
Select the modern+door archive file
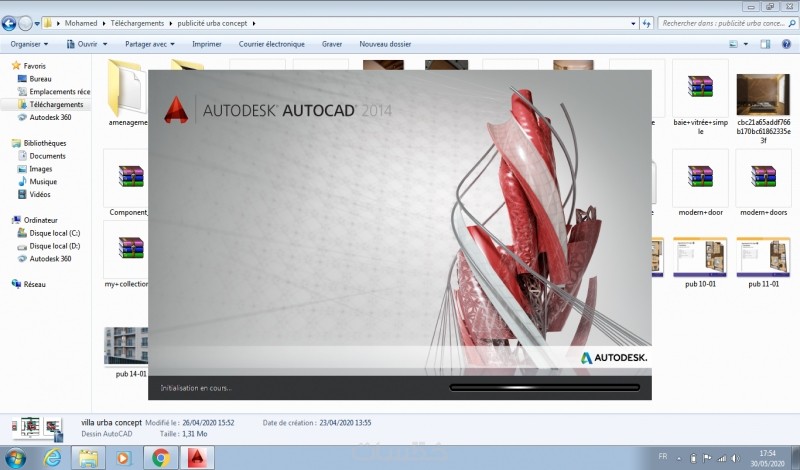[x=700, y=176]
